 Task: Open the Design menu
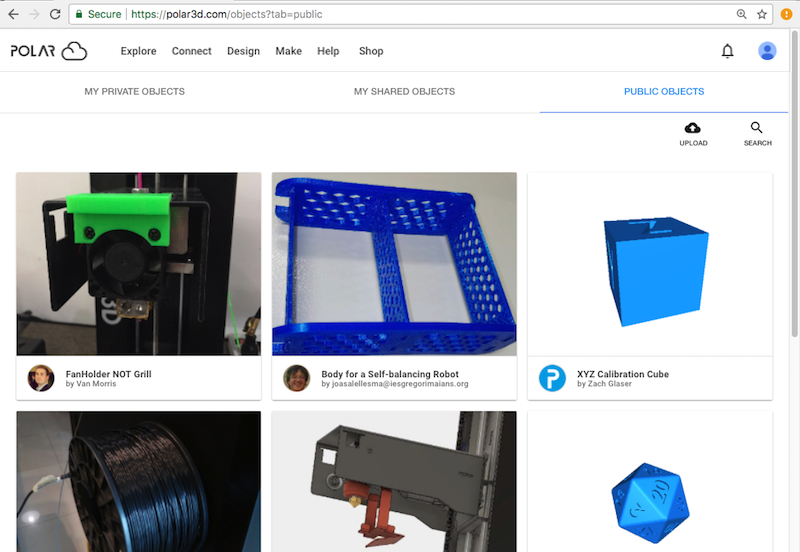pyautogui.click(x=243, y=51)
